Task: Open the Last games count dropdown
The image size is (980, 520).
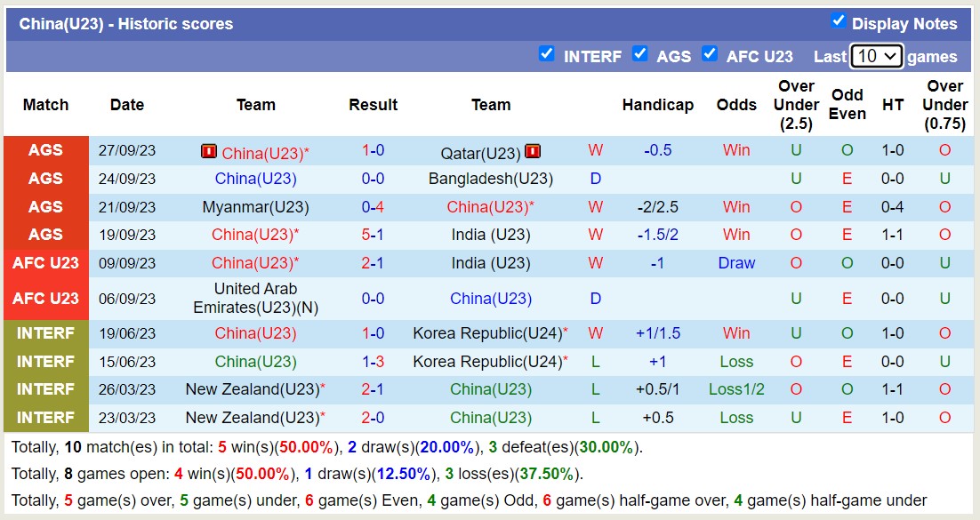Action: pyautogui.click(x=876, y=56)
